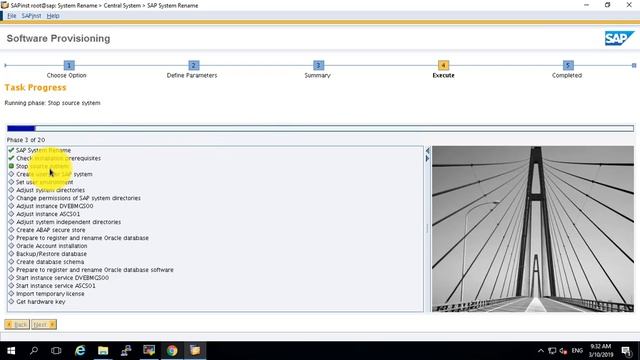This screenshot has width=640, height=360.
Task: Click the bridge image thumbnail
Action: point(533,229)
